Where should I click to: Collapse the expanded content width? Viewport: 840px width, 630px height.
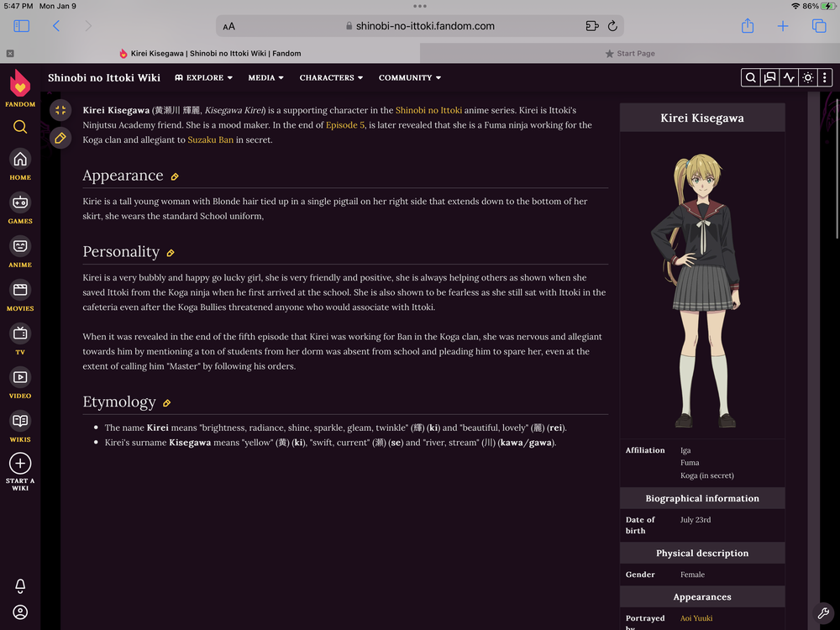click(60, 110)
